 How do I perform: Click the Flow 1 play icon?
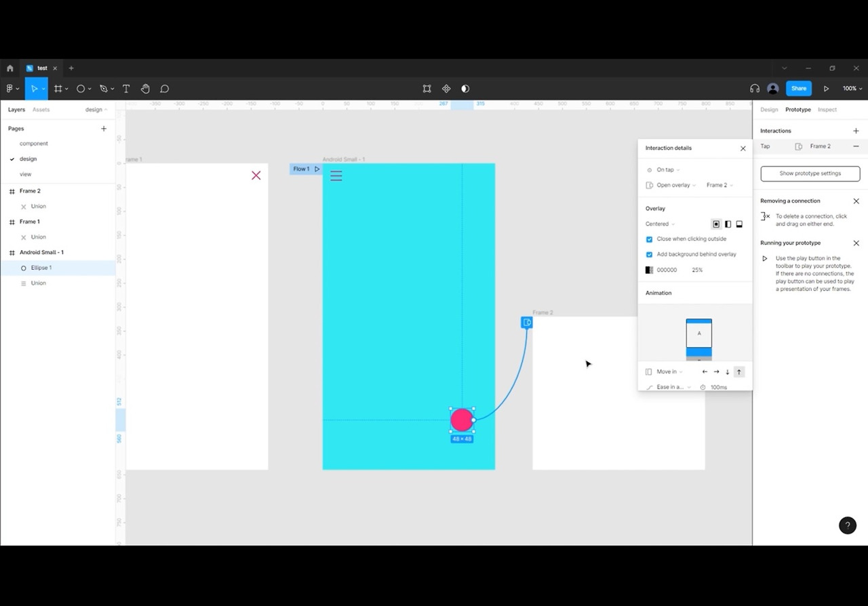click(x=317, y=169)
